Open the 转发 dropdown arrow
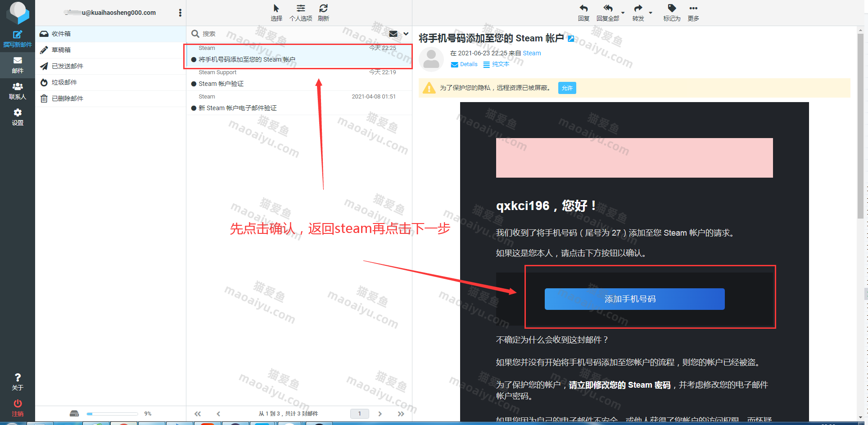Viewport: 868px width, 425px height. pyautogui.click(x=651, y=13)
